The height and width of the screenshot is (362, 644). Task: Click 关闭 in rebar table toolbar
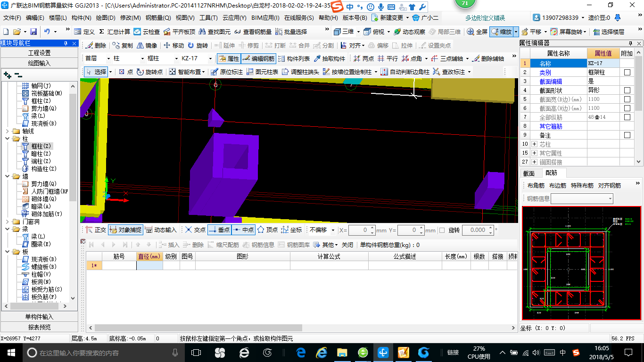(347, 245)
